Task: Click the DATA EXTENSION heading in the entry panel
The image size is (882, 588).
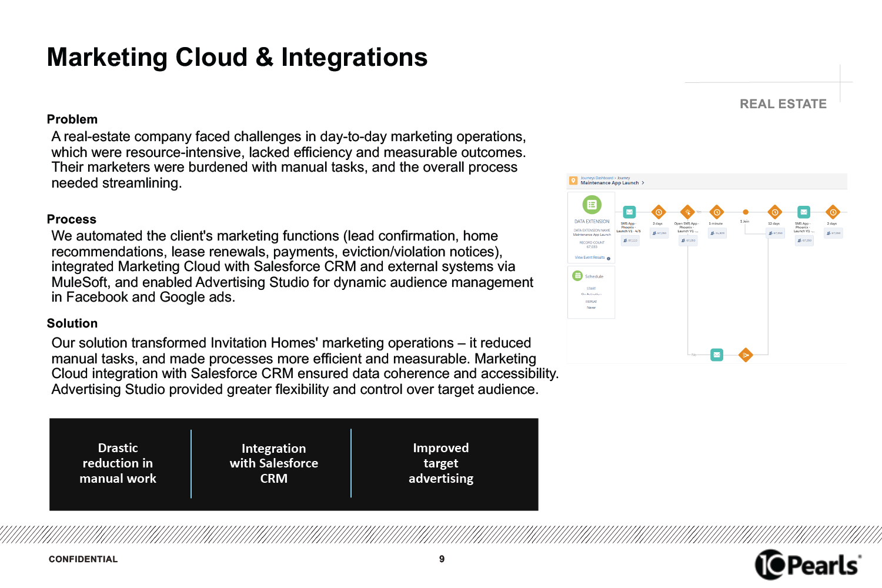Action: coord(592,222)
